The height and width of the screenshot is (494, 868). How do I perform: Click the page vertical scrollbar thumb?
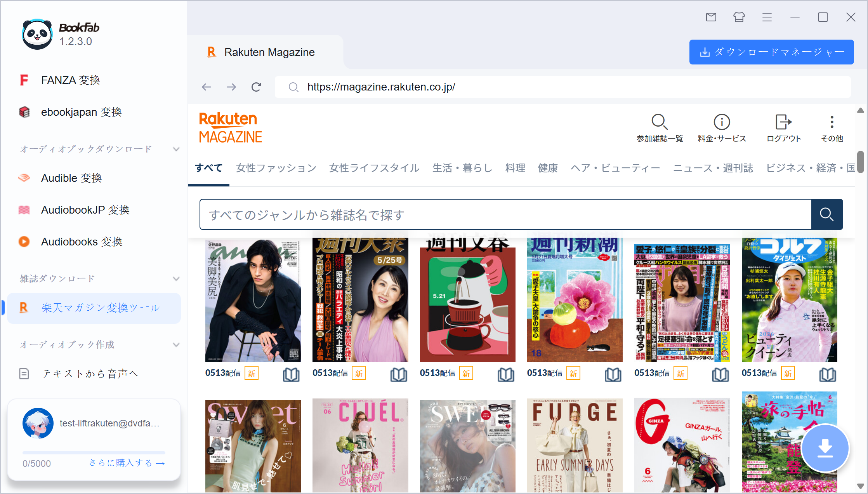click(861, 162)
